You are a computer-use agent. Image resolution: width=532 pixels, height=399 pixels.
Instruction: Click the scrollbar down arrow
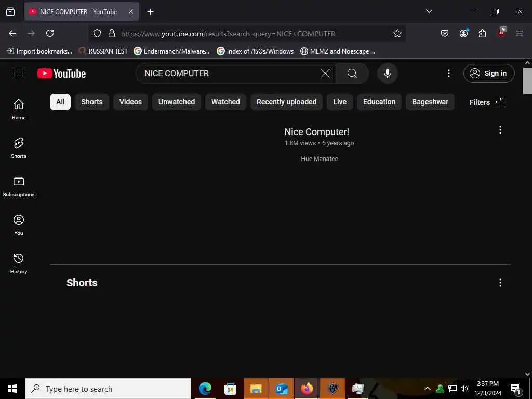coord(527,374)
